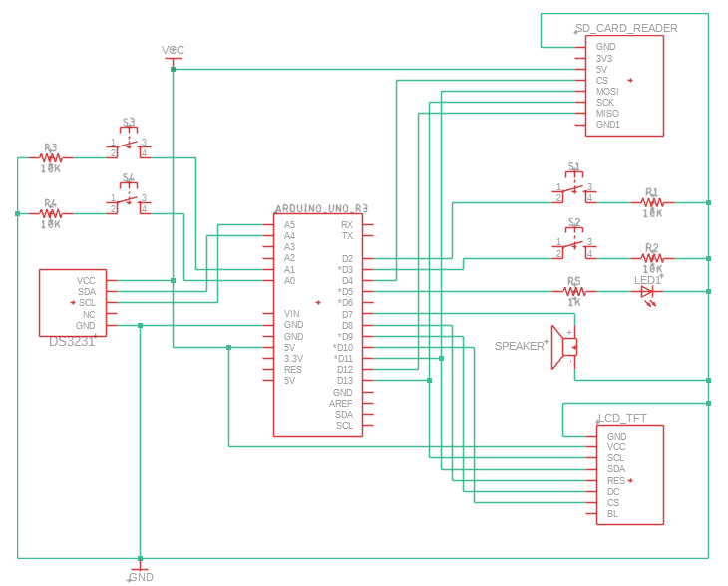Select Arduino RES pin label

[293, 370]
